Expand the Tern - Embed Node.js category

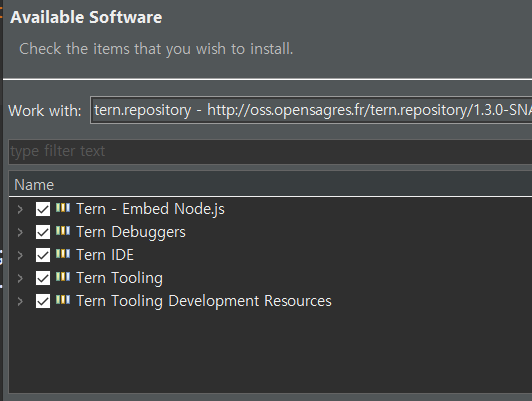20,209
